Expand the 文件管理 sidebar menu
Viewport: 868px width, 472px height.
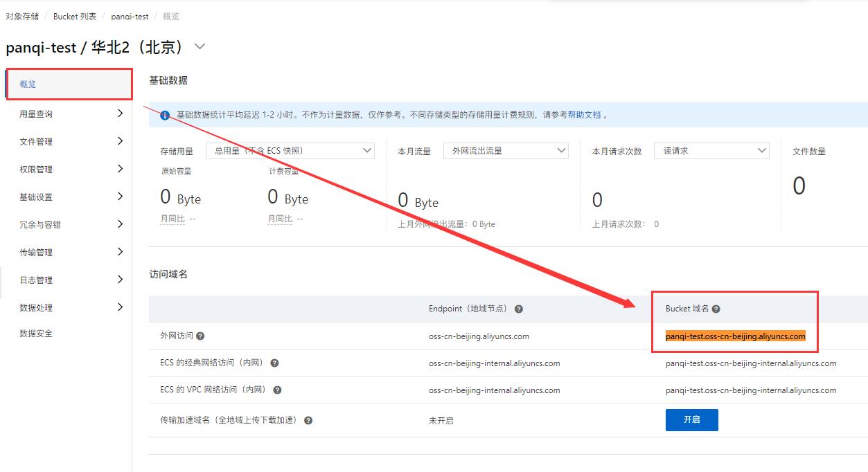pos(68,141)
